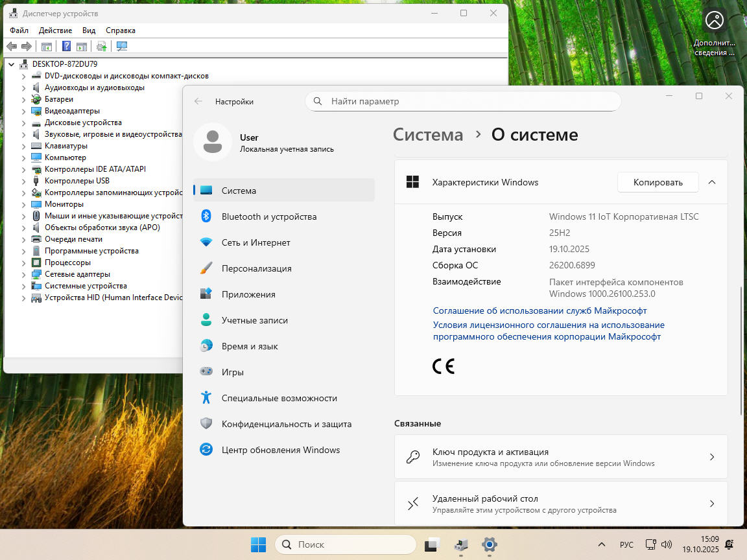Select Центр обновления Windows in sidebar
This screenshot has height=560, width=747.
[x=280, y=450]
